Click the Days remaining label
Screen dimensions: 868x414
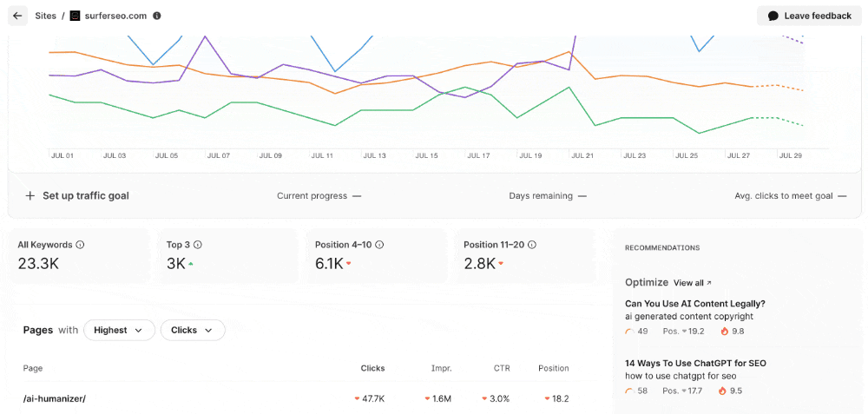tap(541, 196)
